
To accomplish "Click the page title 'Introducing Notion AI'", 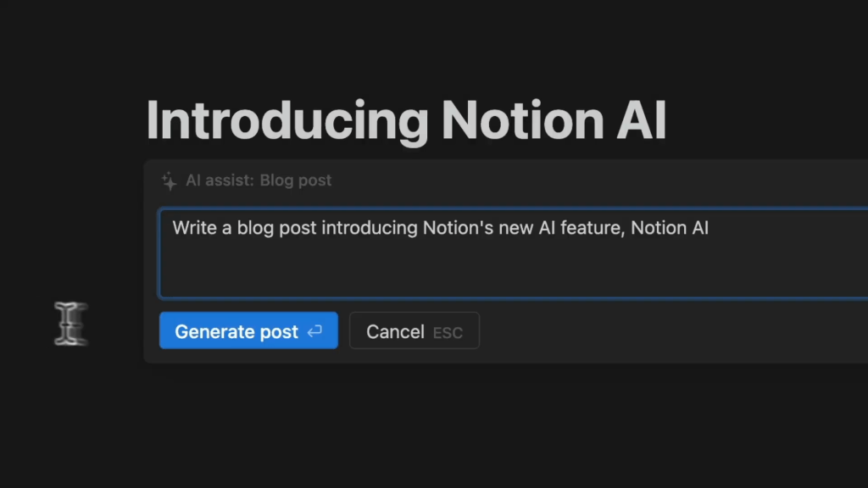I will click(406, 120).
